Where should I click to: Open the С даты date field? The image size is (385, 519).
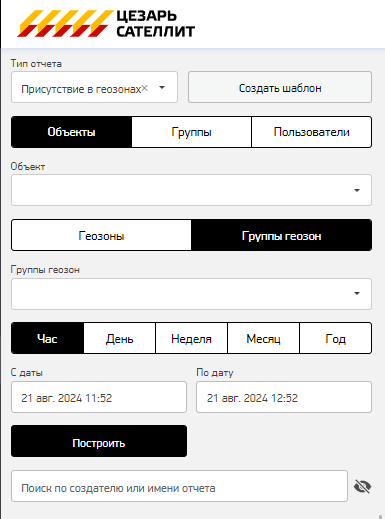[x=99, y=397]
